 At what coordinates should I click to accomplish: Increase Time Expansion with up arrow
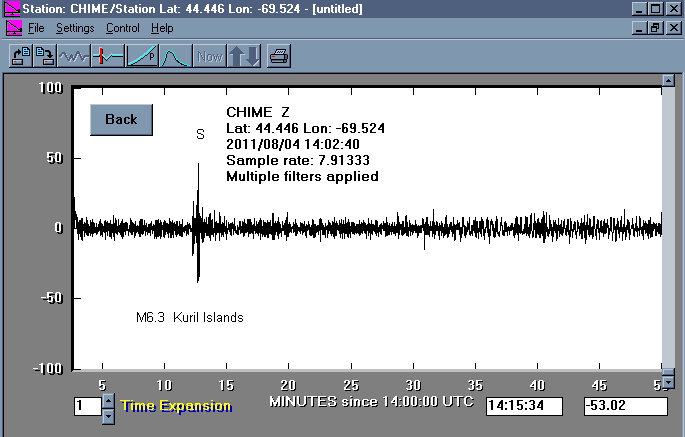[109, 400]
